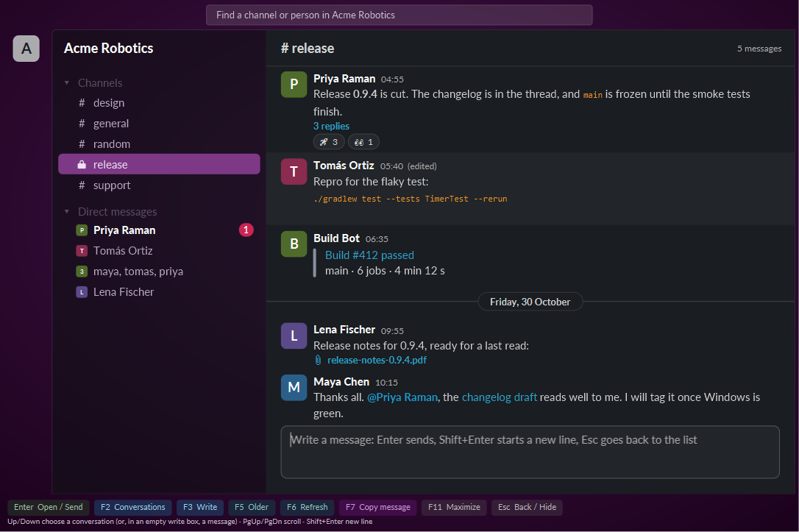Click the inline main code snippet

tap(592, 96)
